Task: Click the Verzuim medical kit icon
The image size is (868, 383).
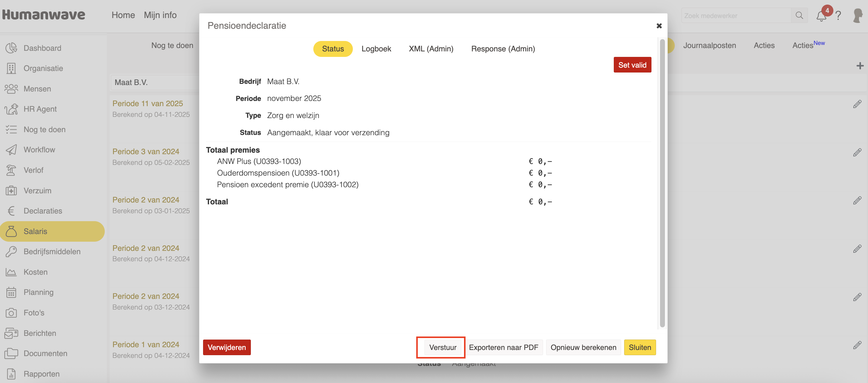Action: pyautogui.click(x=11, y=191)
